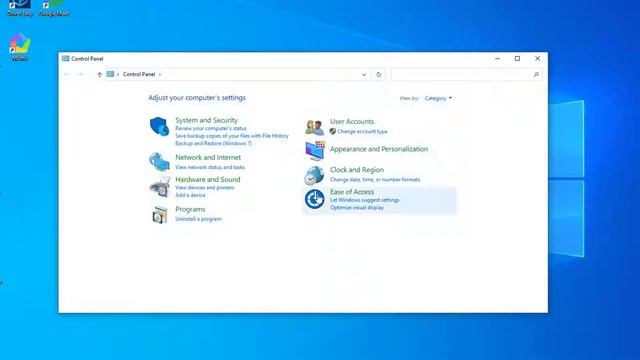640x360 pixels.
Task: Expand the chevron after Control Panel breadcrumb
Action: point(160,75)
